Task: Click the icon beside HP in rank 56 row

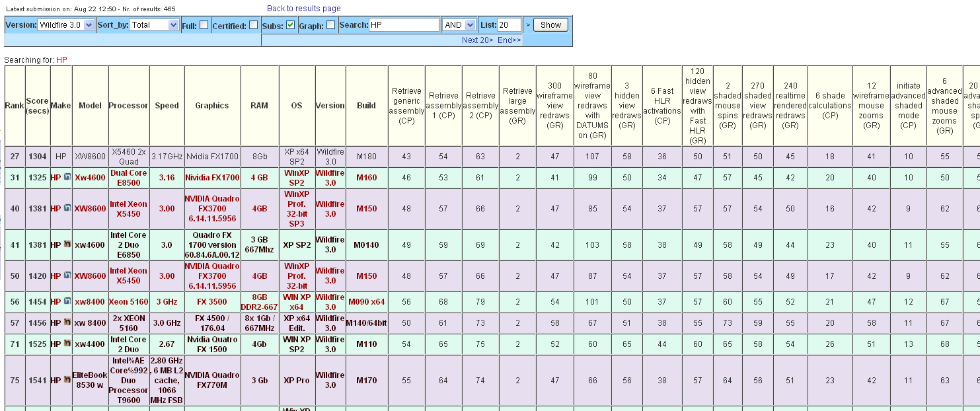Action: (67, 302)
